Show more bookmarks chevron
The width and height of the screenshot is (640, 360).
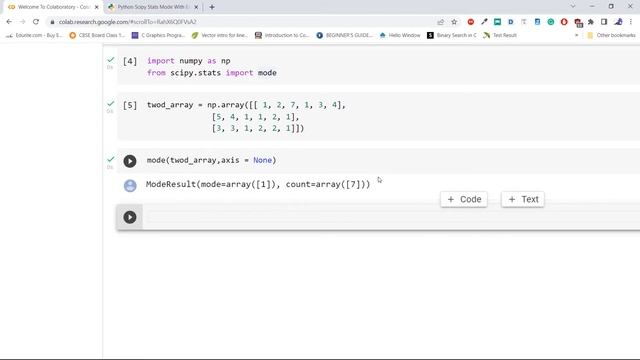coord(576,36)
